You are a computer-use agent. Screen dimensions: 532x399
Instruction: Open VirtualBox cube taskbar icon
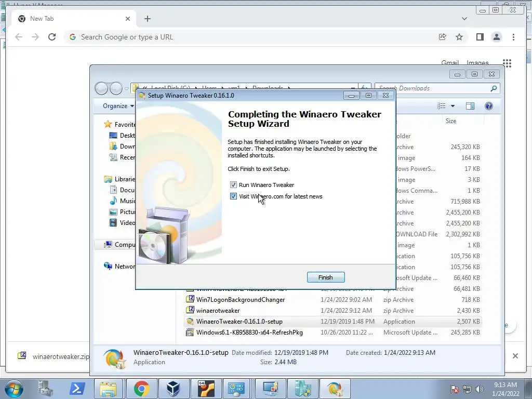coord(174,389)
